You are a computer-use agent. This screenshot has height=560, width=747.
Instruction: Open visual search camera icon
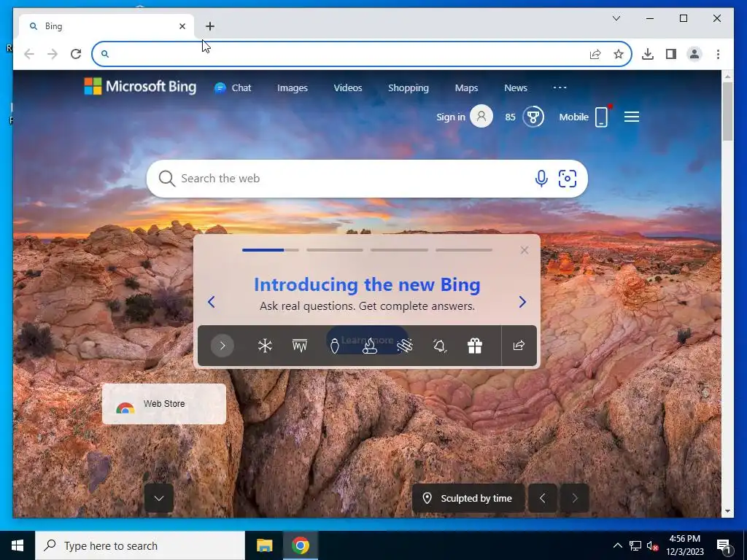coord(567,179)
